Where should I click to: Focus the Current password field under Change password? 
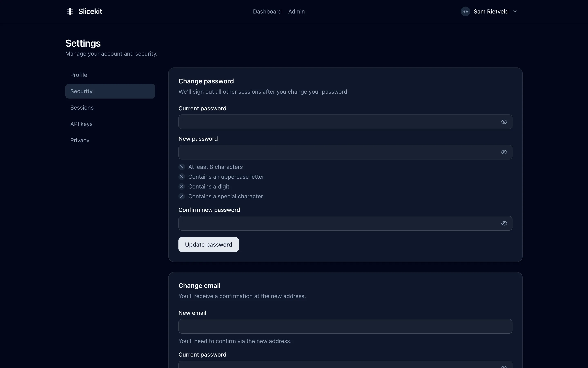(x=345, y=122)
